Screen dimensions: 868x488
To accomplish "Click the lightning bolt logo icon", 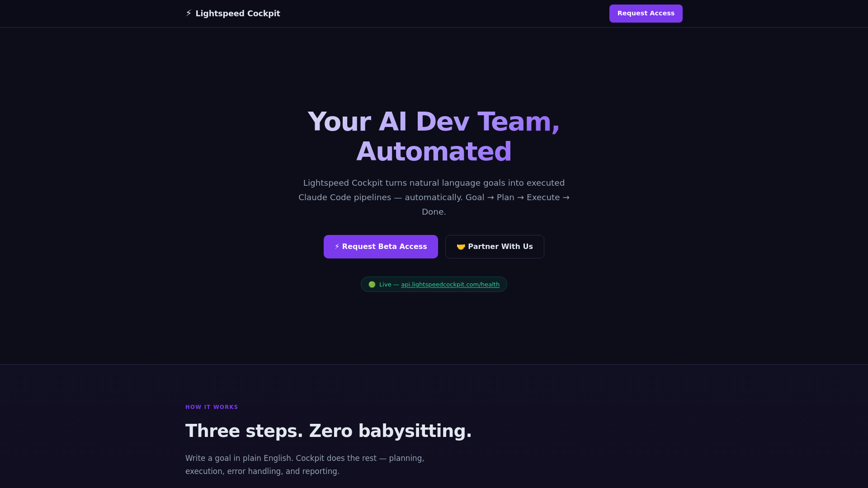I will pyautogui.click(x=189, y=14).
